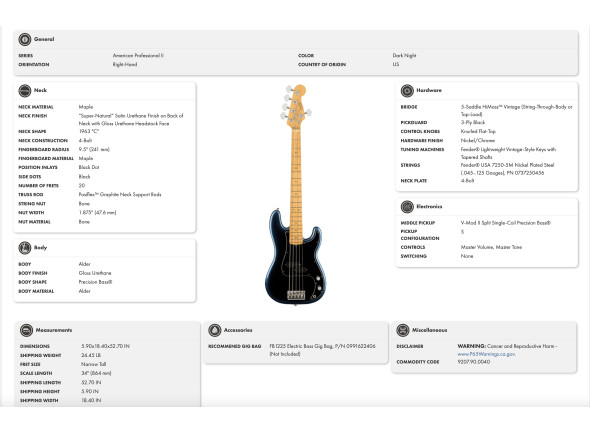Select the Neck heading text
Image resolution: width=590 pixels, height=434 pixels.
(x=40, y=90)
